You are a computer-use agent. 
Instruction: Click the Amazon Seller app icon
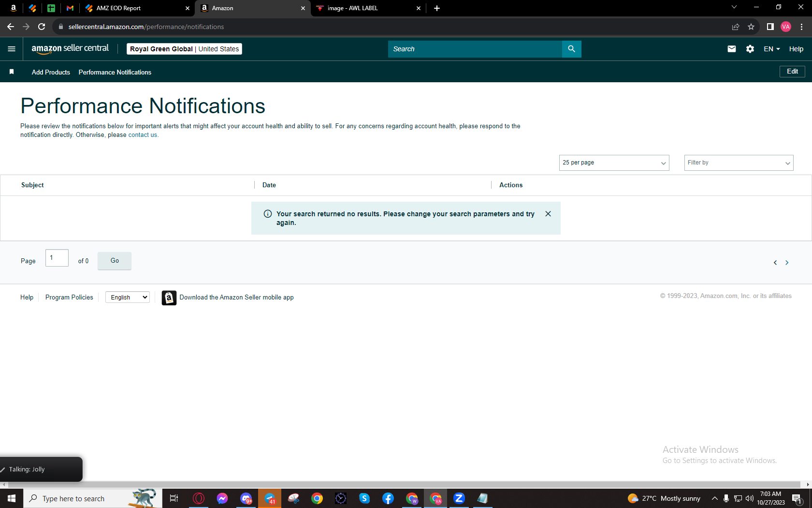[169, 298]
